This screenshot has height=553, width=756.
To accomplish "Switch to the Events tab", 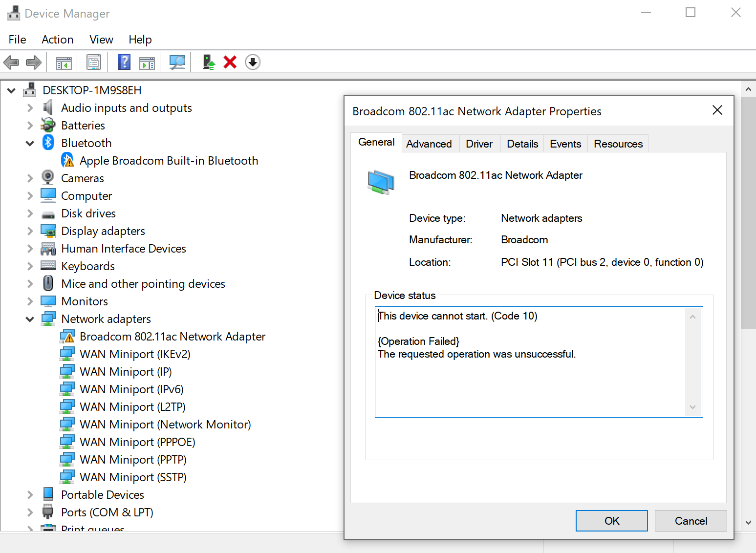I will 565,143.
